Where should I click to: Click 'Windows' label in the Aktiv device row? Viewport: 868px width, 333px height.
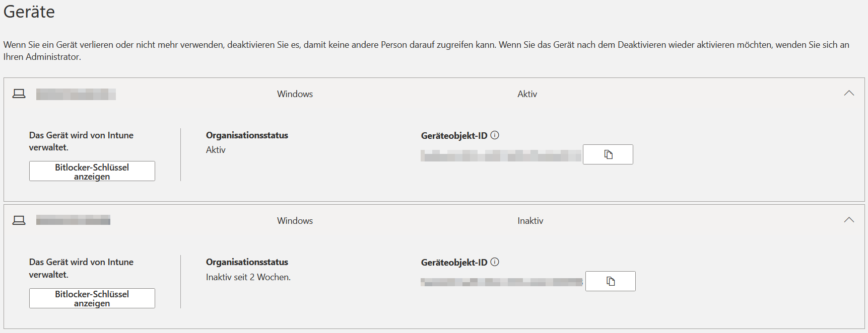pos(295,94)
